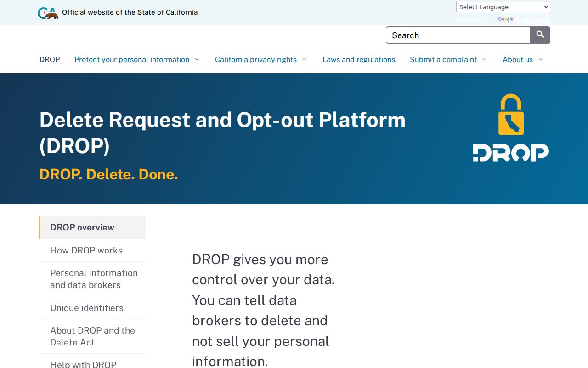Open the Select Language dropdown

point(503,7)
